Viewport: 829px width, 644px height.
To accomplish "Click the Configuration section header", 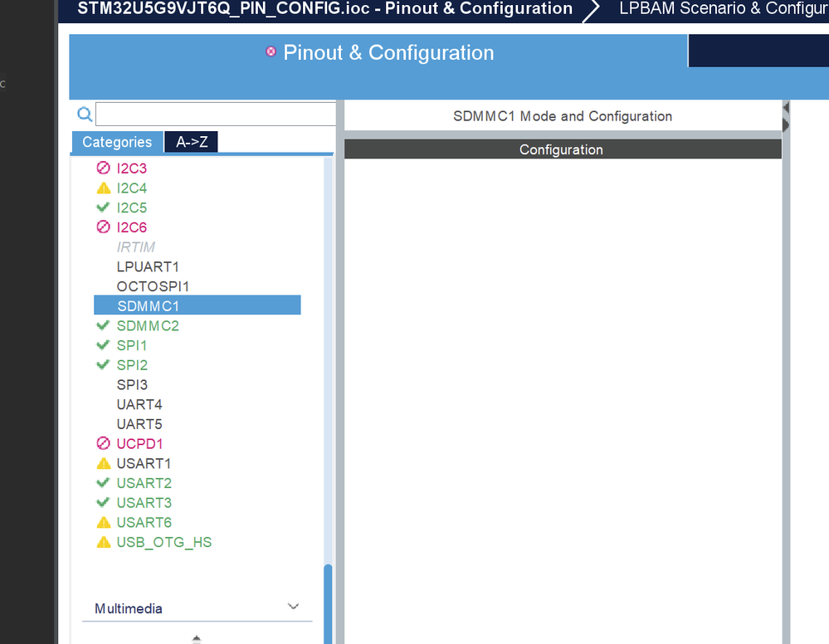I will click(x=563, y=149).
